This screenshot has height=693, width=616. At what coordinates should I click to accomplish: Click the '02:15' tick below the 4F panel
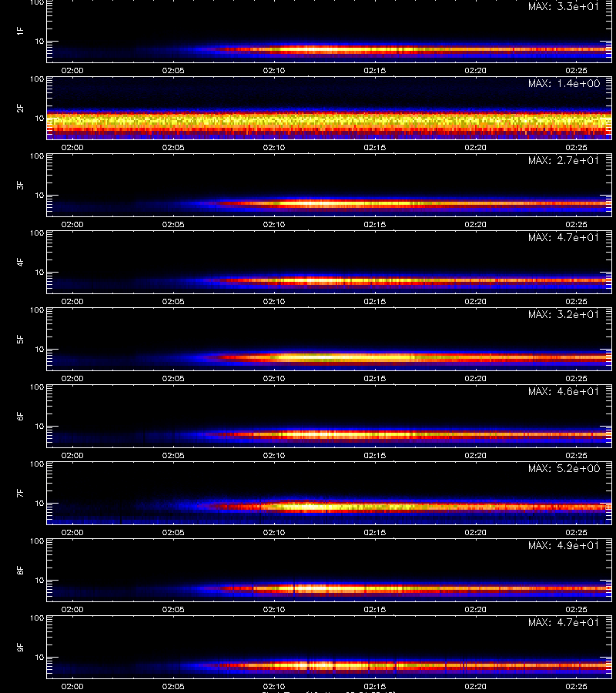(375, 301)
